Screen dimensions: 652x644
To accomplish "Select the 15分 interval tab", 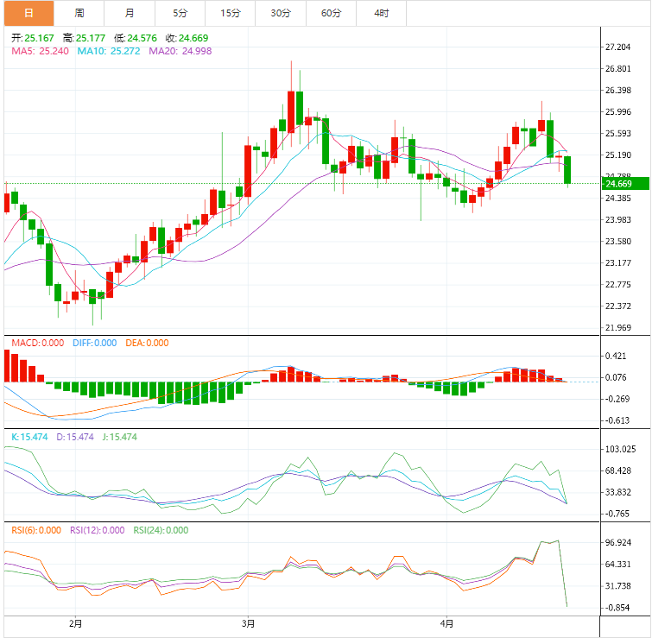I will [x=230, y=13].
